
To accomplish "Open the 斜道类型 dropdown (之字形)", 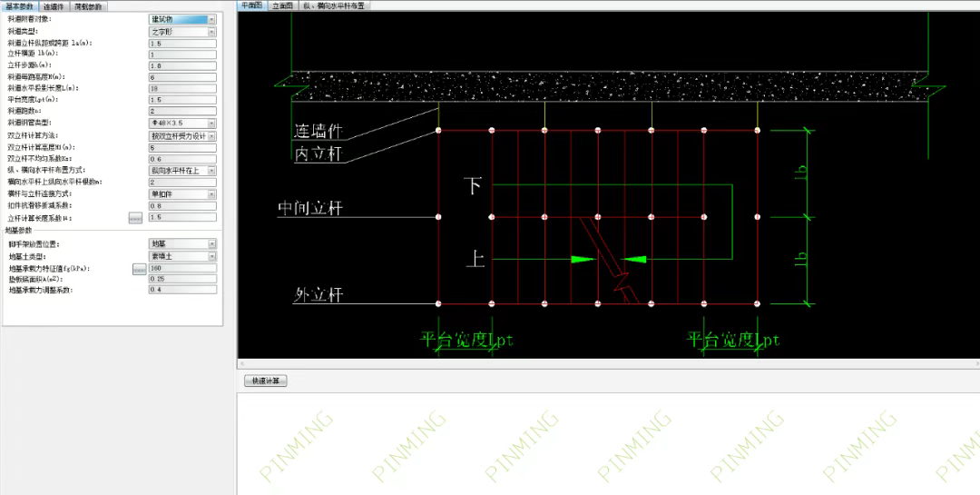I will coord(182,31).
